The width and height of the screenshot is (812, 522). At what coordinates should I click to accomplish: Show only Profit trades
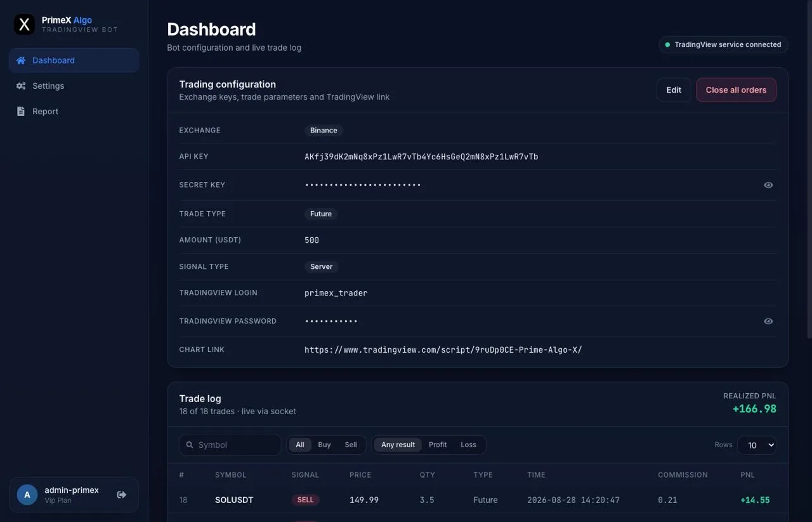click(x=438, y=445)
